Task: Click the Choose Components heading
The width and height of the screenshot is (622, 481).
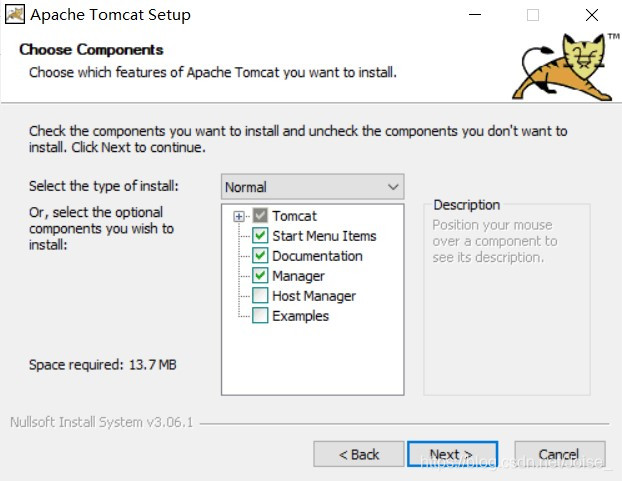Action: (91, 50)
